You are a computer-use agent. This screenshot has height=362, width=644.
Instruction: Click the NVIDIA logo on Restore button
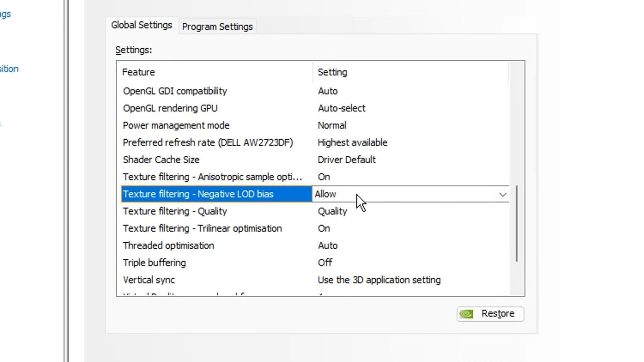point(466,314)
